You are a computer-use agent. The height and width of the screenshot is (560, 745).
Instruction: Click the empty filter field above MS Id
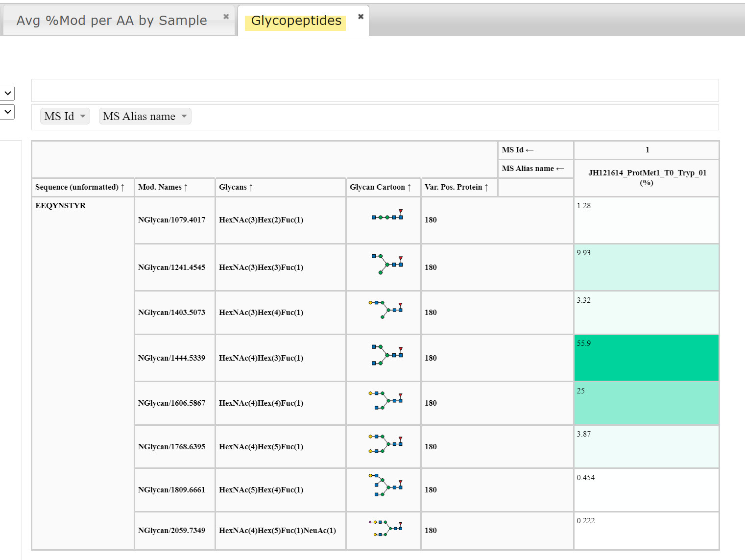coord(375,90)
